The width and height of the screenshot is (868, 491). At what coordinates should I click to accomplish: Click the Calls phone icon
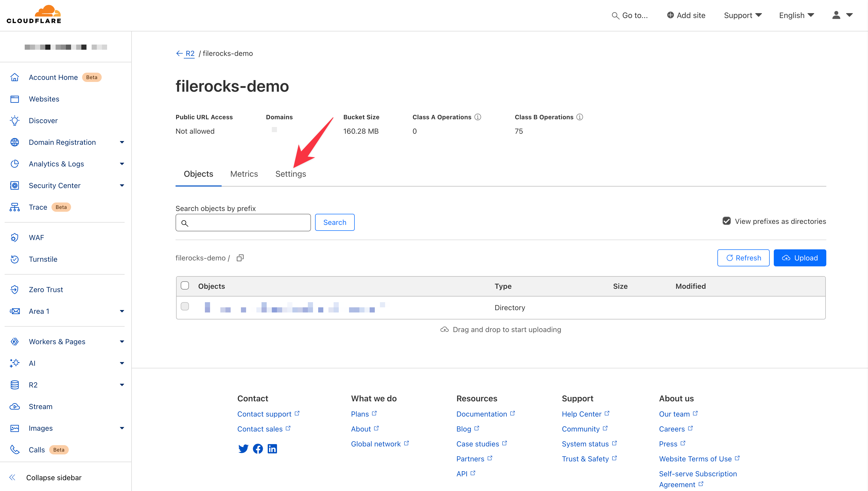point(14,450)
